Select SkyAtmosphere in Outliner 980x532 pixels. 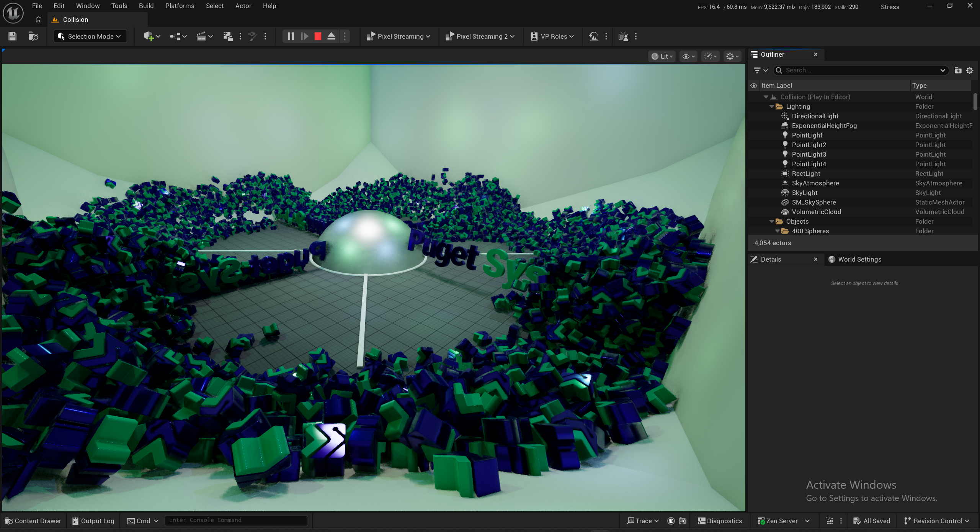860,183
